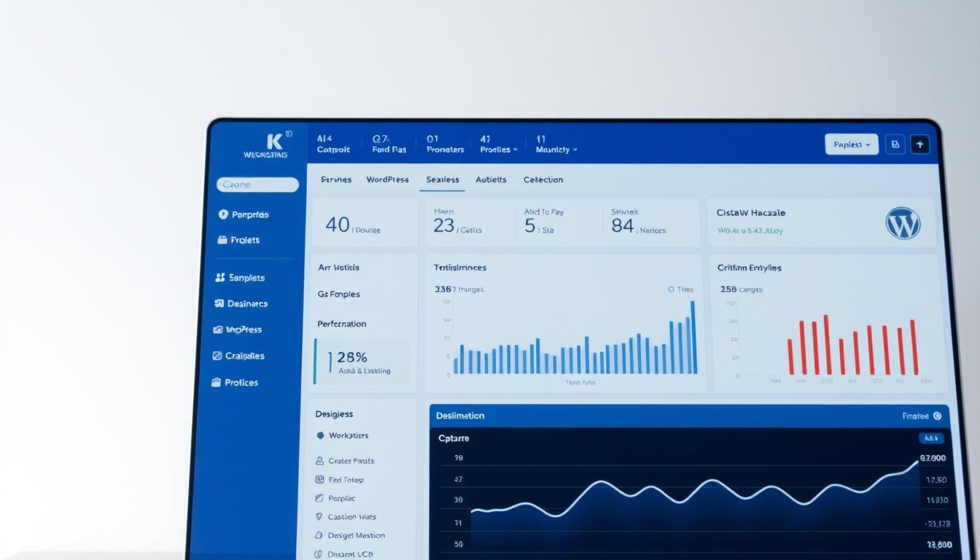Open the Crater Pansts link in Desigiess list
This screenshot has width=980, height=560.
[x=351, y=461]
